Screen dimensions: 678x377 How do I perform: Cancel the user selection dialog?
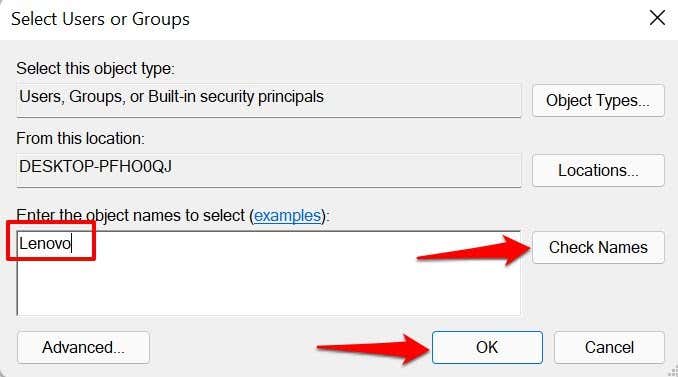609,347
